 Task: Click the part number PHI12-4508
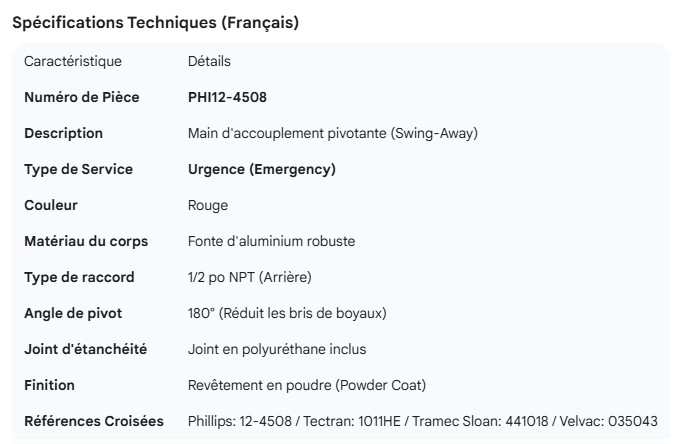pyautogui.click(x=227, y=97)
